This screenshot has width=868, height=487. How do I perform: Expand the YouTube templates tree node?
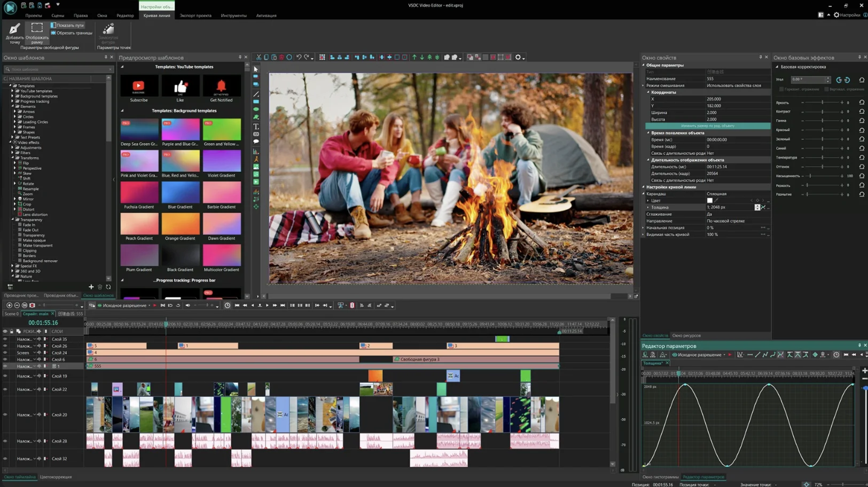[x=12, y=91]
